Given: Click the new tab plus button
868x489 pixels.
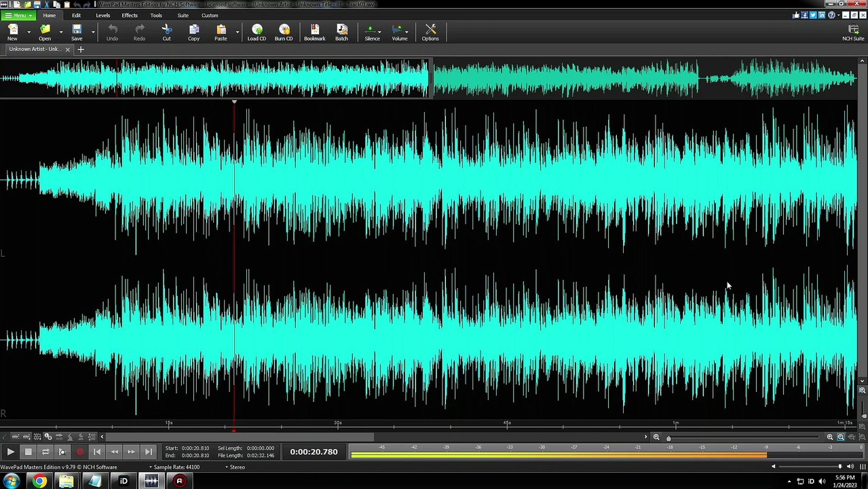Looking at the screenshot, I should [x=81, y=49].
